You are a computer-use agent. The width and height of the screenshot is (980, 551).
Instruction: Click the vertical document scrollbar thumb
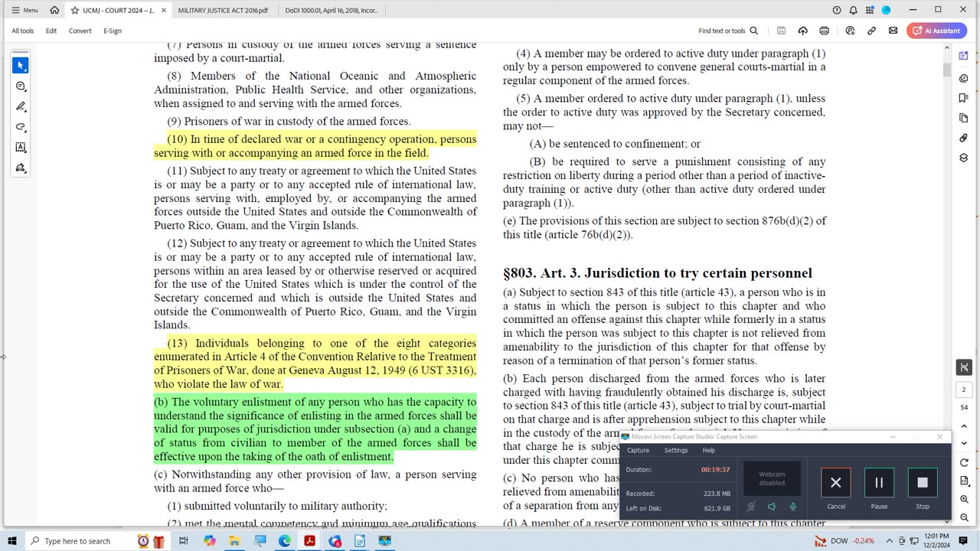point(947,70)
